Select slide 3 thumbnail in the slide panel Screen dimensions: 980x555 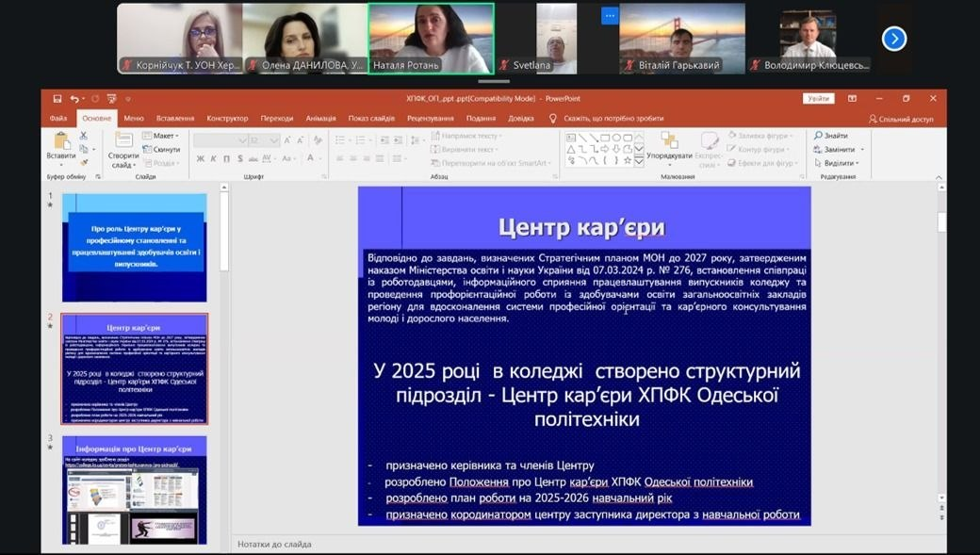137,490
